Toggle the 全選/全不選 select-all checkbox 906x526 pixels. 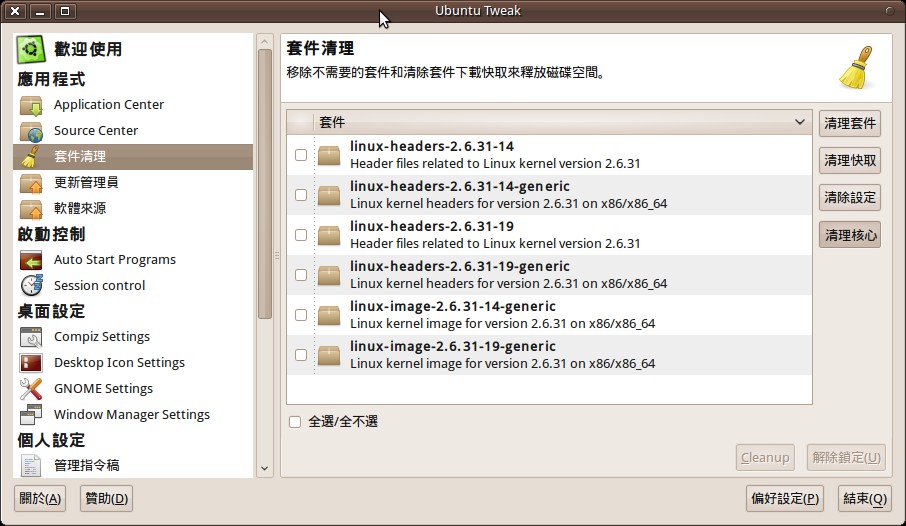coord(295,422)
